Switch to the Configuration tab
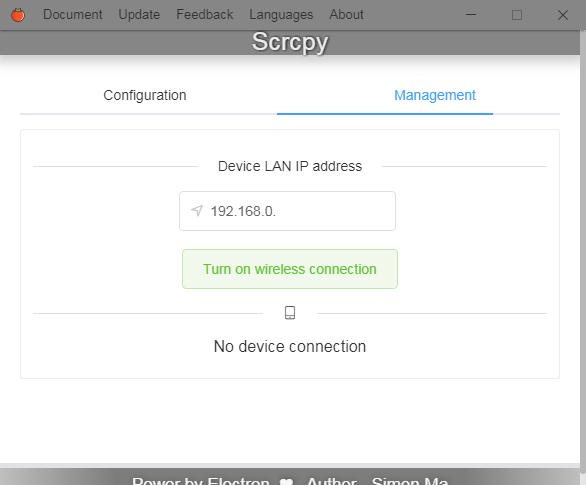586x485 pixels. click(145, 95)
